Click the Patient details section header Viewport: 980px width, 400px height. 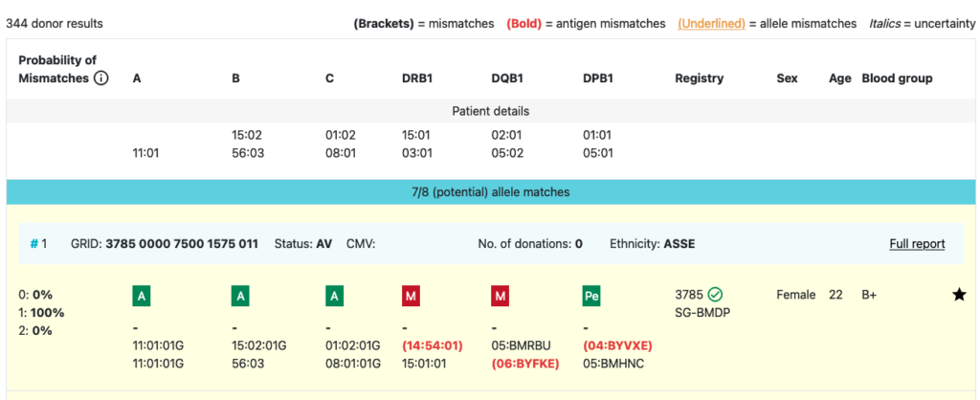[x=490, y=111]
